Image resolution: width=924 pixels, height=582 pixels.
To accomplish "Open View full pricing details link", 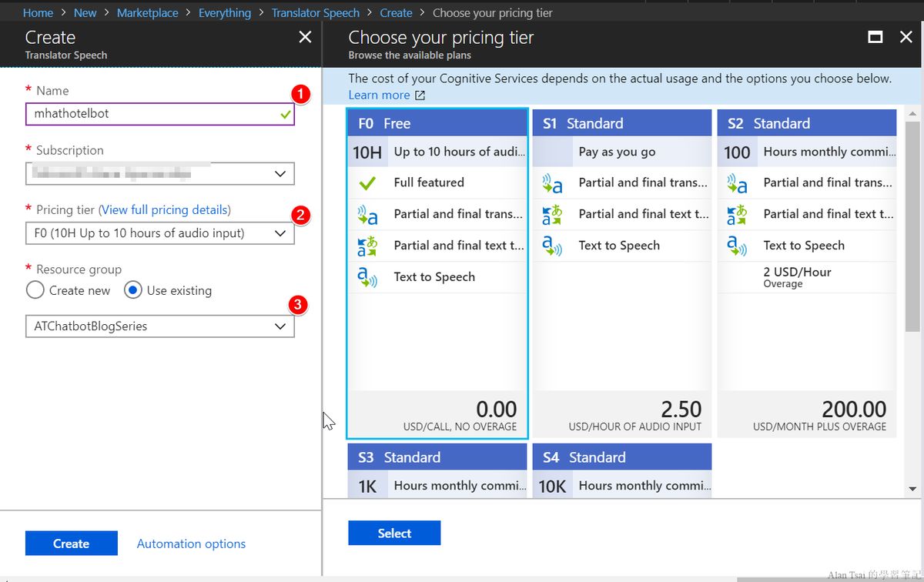I will [x=165, y=209].
